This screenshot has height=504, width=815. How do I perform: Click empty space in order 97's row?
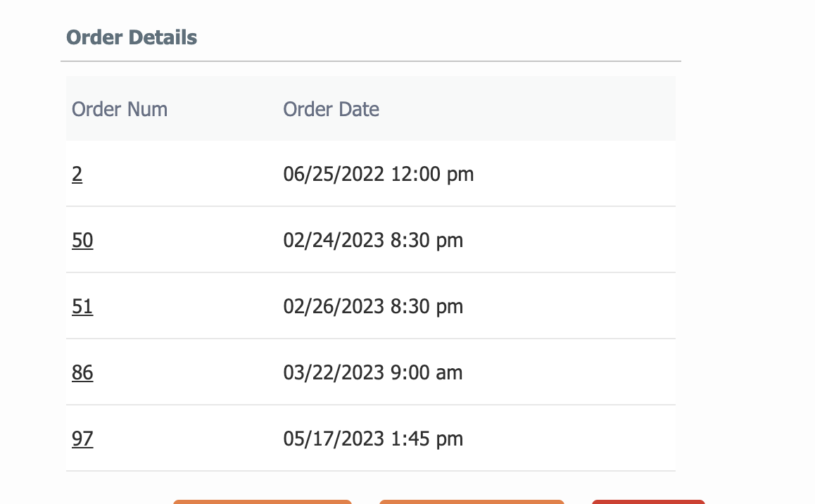click(571, 439)
